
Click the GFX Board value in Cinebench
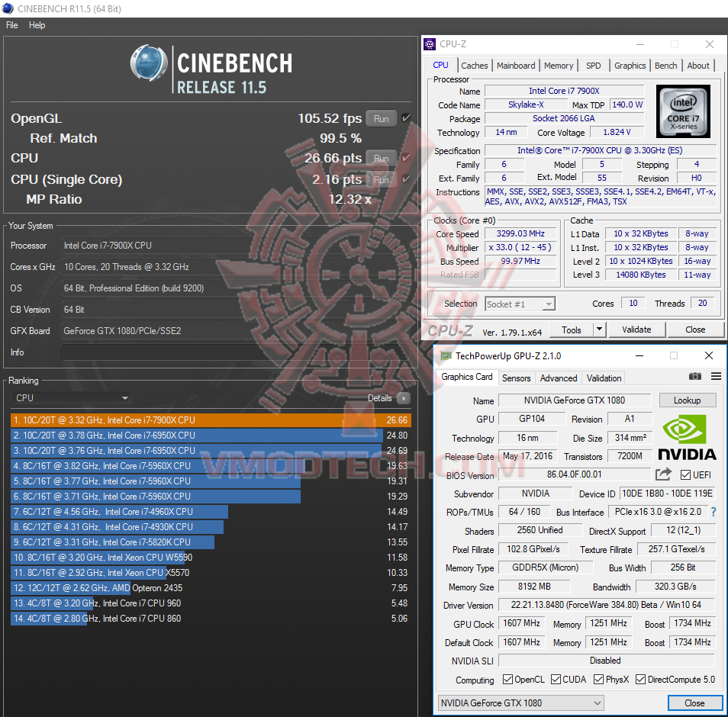(x=235, y=331)
